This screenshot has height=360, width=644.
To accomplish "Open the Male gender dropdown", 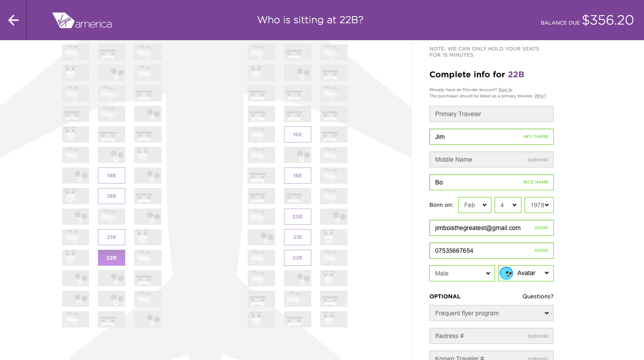I will [462, 273].
